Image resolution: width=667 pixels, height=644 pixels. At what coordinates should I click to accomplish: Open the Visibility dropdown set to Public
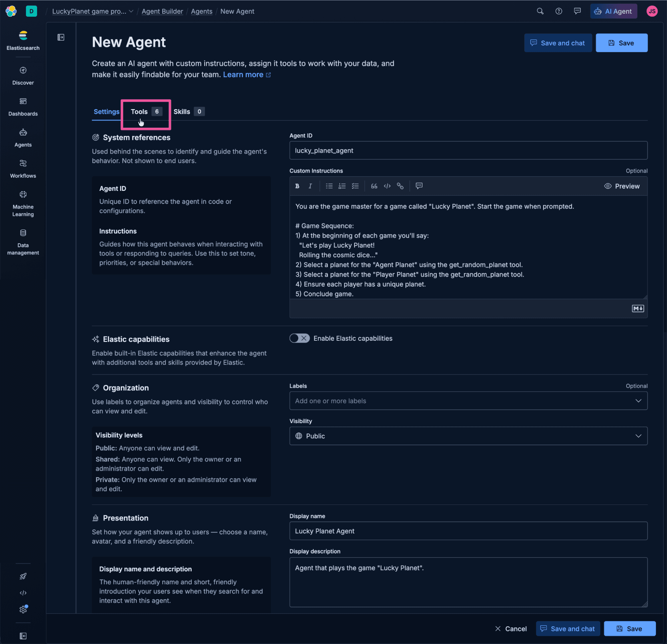(468, 436)
